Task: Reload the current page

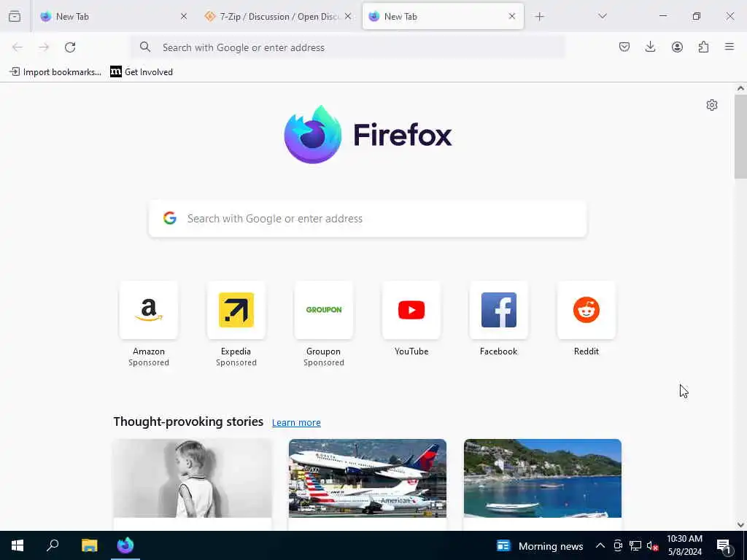Action: (x=70, y=47)
